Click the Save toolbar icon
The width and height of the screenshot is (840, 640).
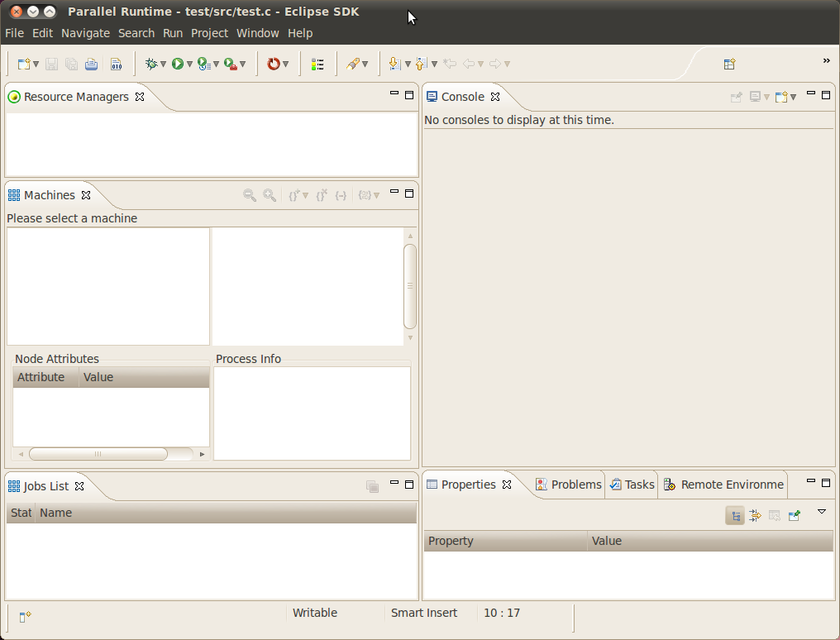pyautogui.click(x=51, y=64)
